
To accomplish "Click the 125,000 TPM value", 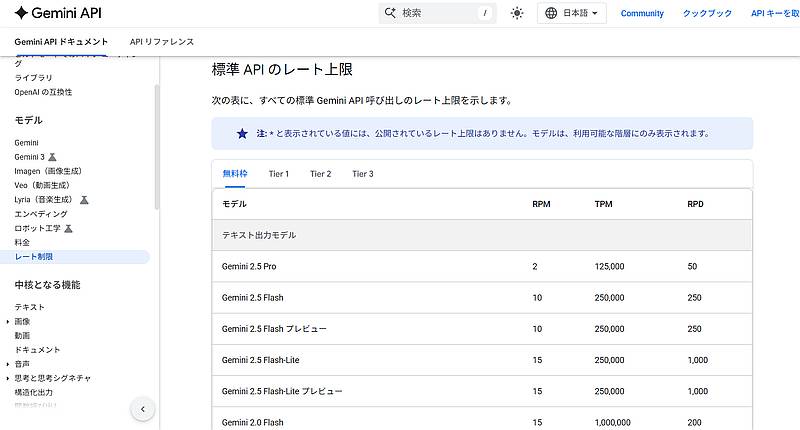I will [609, 266].
